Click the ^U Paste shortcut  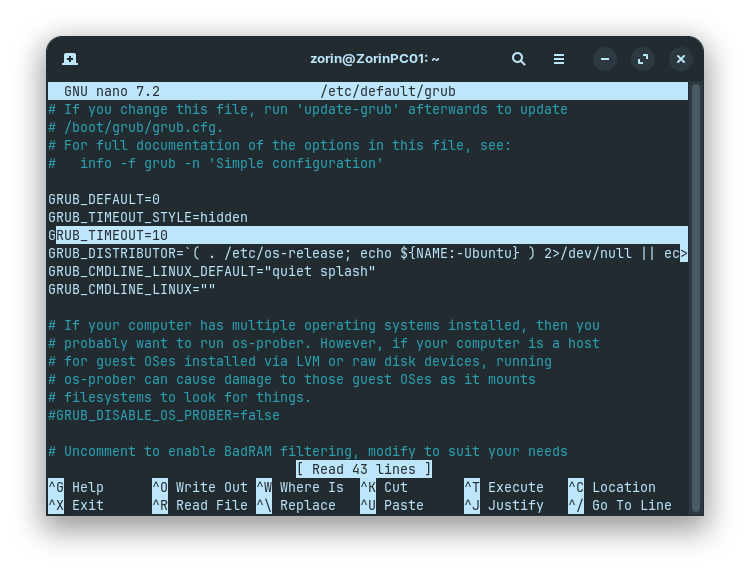click(x=392, y=506)
